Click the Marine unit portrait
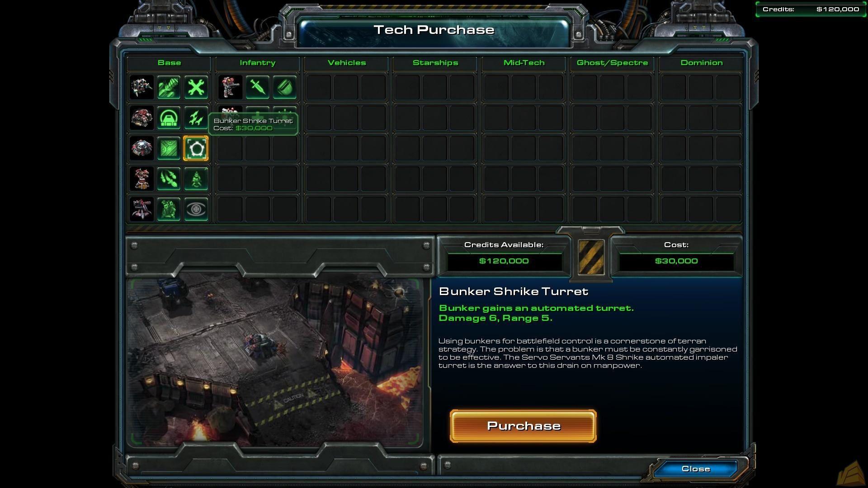The image size is (868, 488). (230, 87)
